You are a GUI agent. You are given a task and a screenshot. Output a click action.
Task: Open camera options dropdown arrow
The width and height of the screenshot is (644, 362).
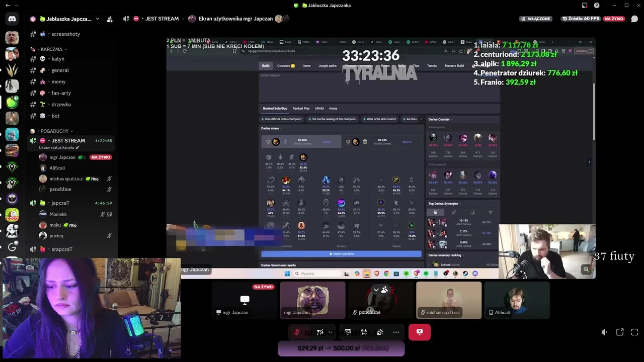pos(330,332)
